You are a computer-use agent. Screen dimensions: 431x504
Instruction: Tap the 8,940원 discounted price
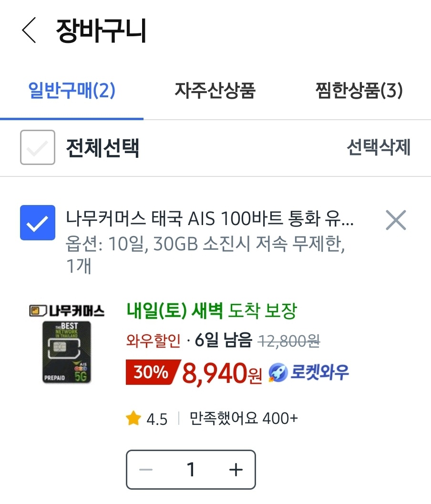[222, 373]
